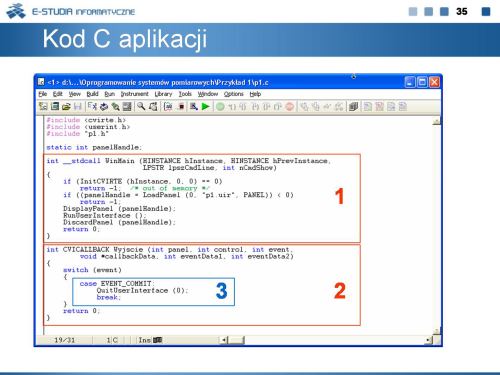Click the breakpoint toggle toolbar icon
Viewport: 500px width, 375px height.
pos(181,107)
